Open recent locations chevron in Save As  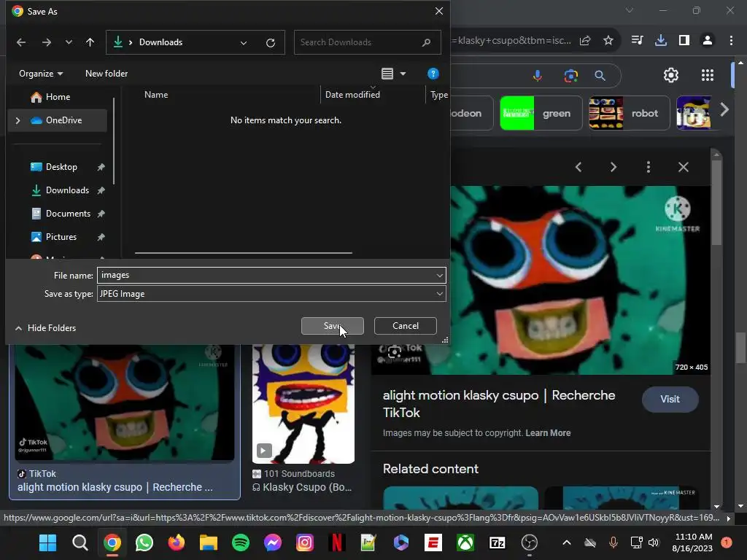tap(69, 42)
